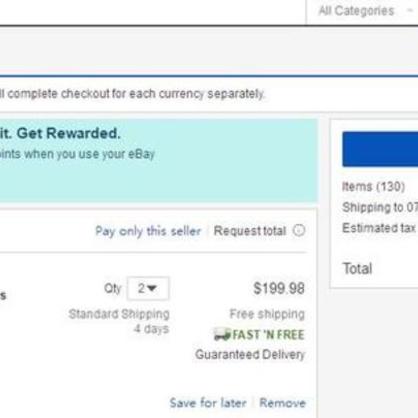
Task: Click the FAST 'N FREE label text
Action: tap(268, 335)
